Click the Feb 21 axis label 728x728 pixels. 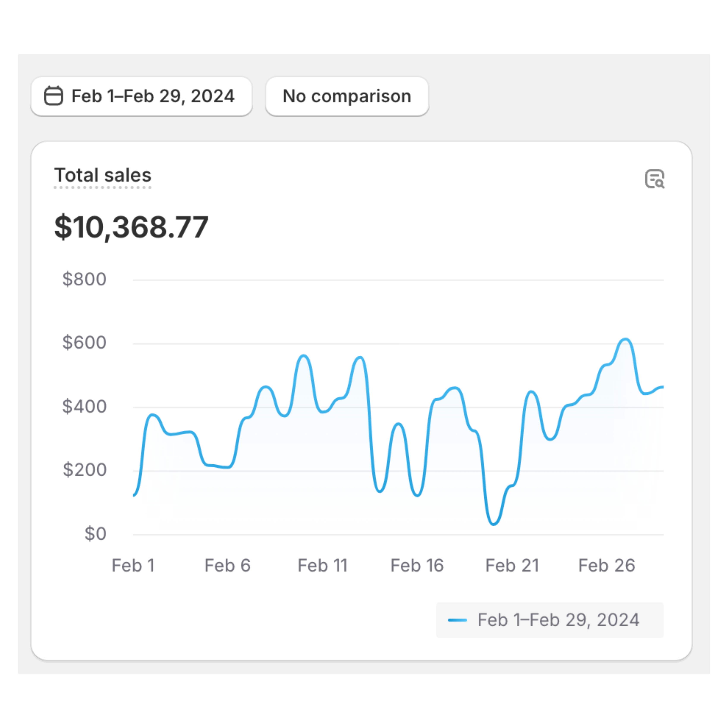pyautogui.click(x=512, y=566)
